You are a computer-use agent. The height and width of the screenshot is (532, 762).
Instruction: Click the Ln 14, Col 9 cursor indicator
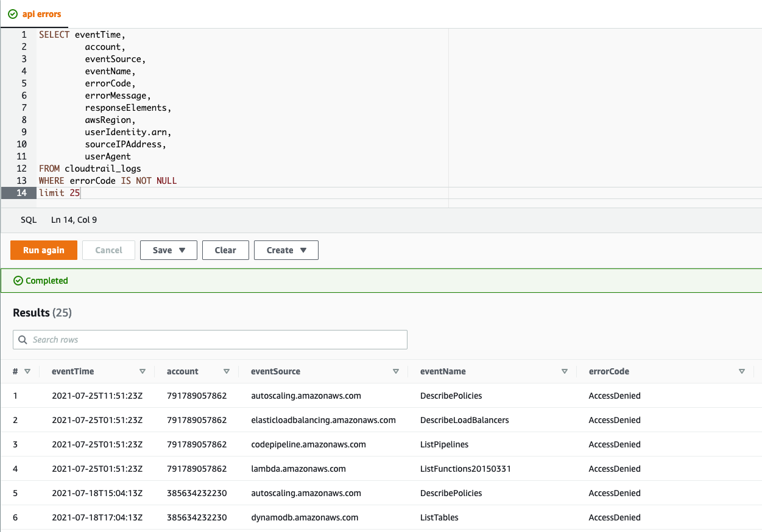point(74,220)
